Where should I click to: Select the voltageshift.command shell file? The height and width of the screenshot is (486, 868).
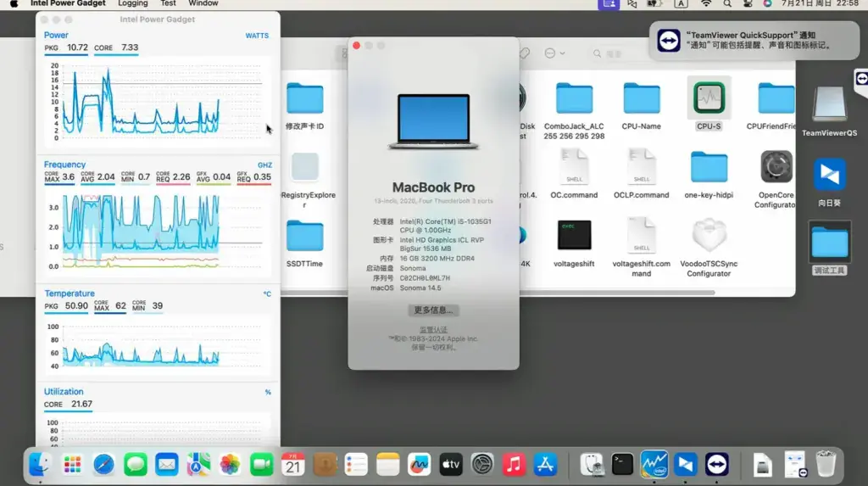click(x=641, y=235)
